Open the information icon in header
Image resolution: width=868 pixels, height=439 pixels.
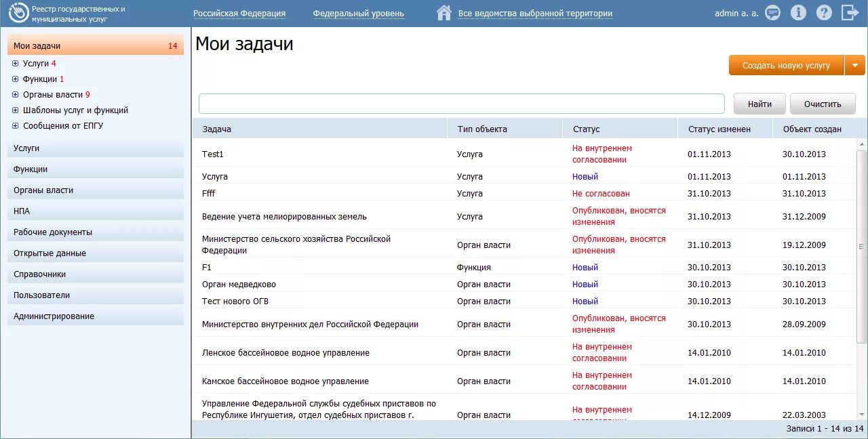coord(798,13)
